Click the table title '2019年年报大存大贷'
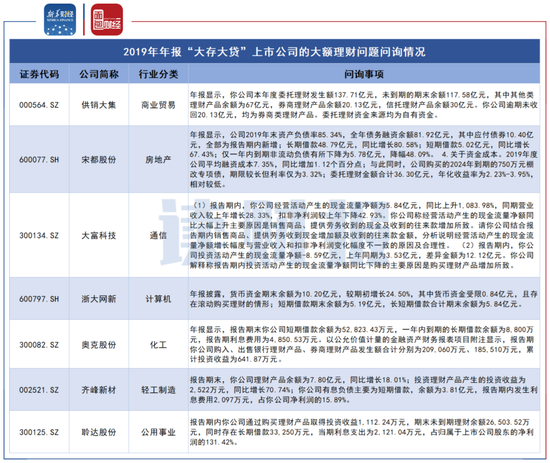 (274, 52)
